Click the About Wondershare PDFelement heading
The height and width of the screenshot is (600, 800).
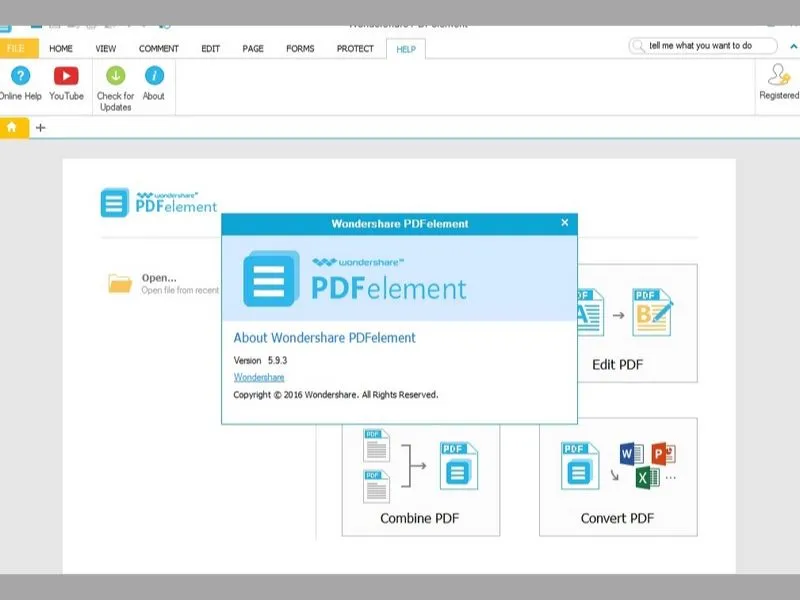point(324,338)
